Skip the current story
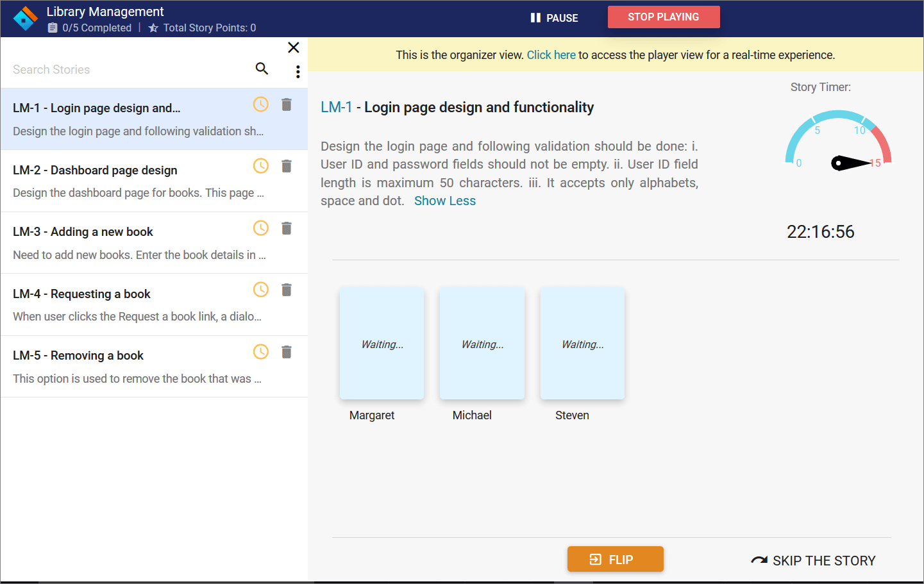This screenshot has width=924, height=584. [823, 560]
